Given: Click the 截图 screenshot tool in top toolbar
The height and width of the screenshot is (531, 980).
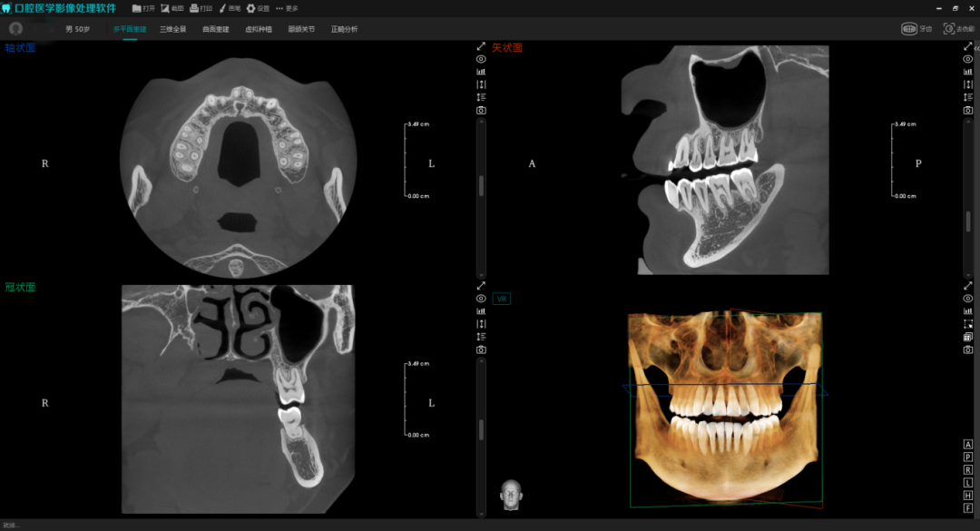Looking at the screenshot, I should (x=171, y=8).
